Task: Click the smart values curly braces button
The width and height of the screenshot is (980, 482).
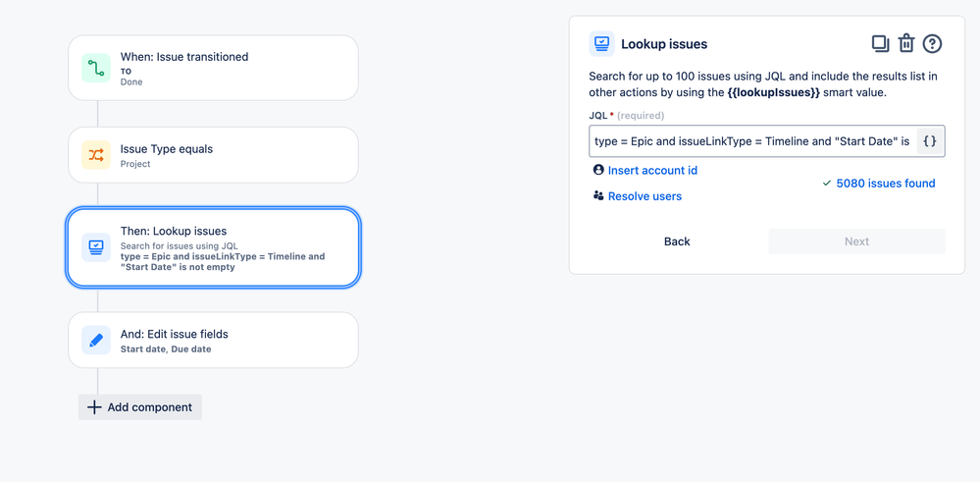Action: [x=930, y=141]
